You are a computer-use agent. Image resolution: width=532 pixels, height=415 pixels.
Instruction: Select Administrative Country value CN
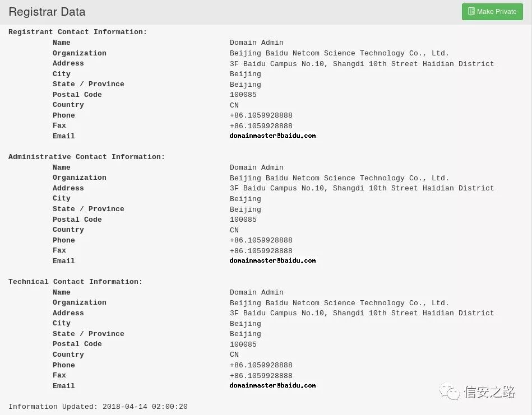click(x=234, y=230)
